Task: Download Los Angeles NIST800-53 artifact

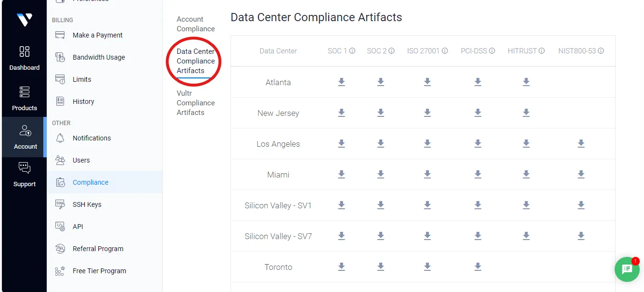Action: click(x=581, y=144)
